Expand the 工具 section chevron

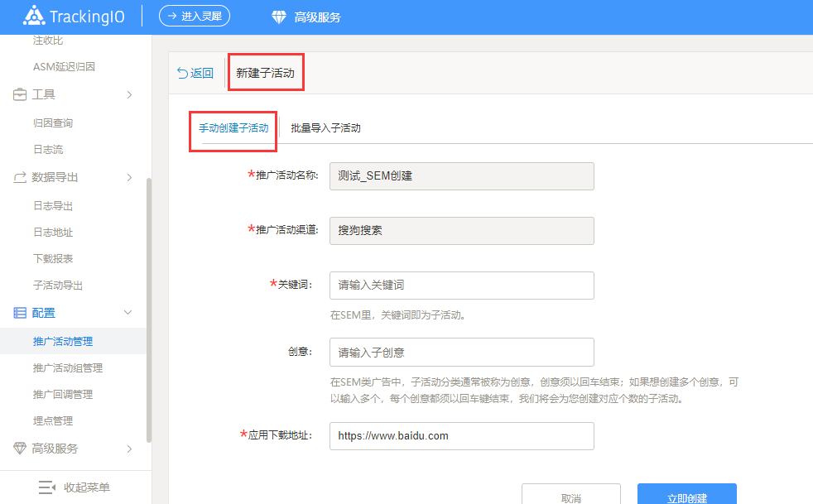coord(128,94)
